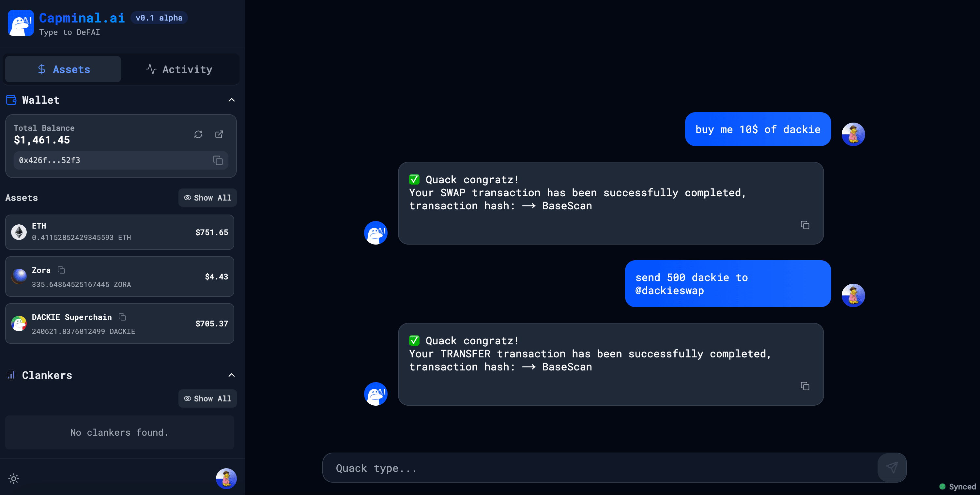Screen dimensions: 980x495
Task: Collapse the Wallet section
Action: point(231,100)
